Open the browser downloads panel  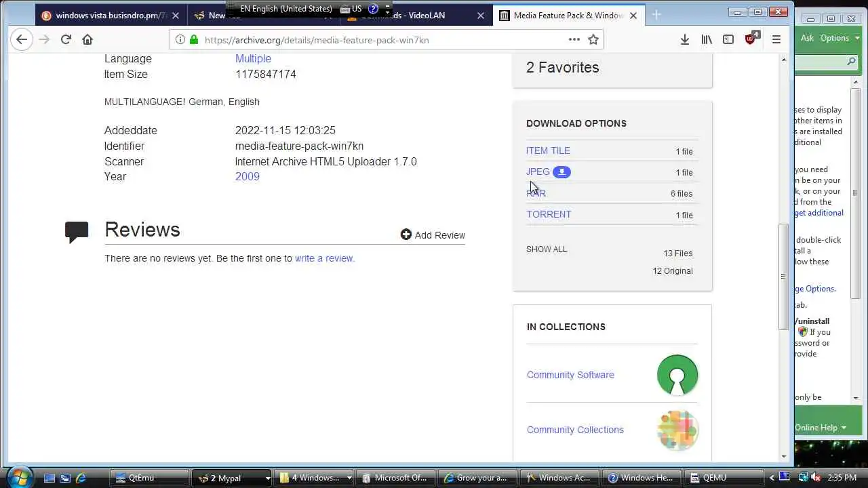[685, 40]
